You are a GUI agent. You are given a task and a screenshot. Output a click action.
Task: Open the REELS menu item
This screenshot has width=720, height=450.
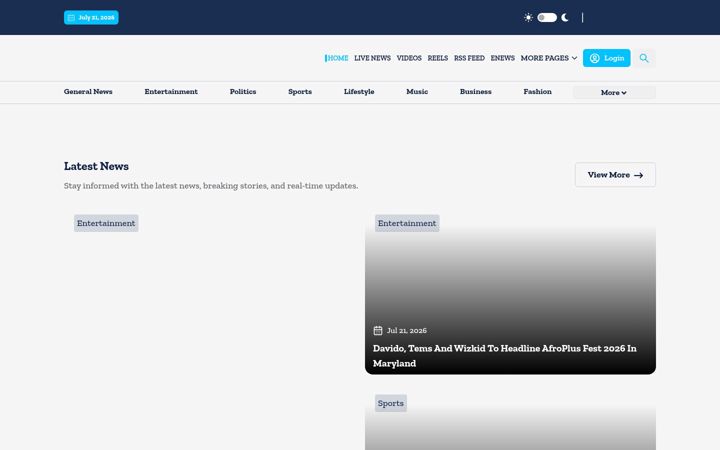tap(438, 58)
